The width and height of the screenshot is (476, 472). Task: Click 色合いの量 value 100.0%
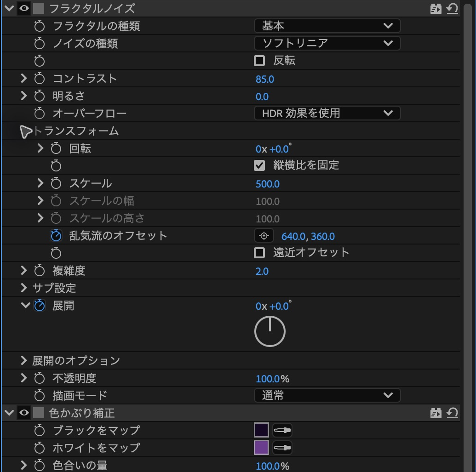272,466
